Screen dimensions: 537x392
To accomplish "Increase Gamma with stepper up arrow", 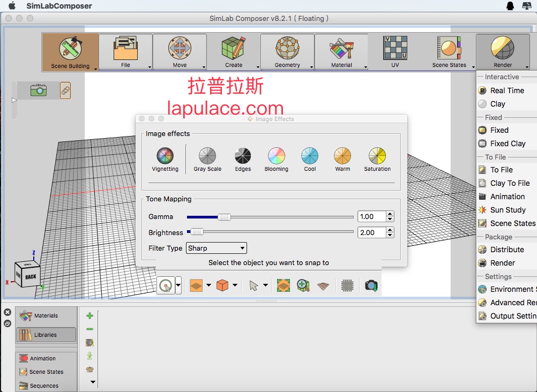I will [390, 214].
